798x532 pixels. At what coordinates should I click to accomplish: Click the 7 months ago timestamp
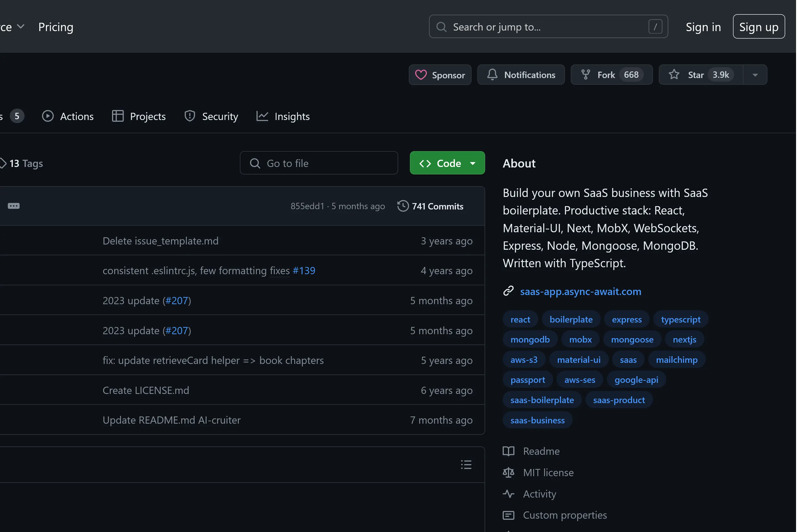click(441, 420)
